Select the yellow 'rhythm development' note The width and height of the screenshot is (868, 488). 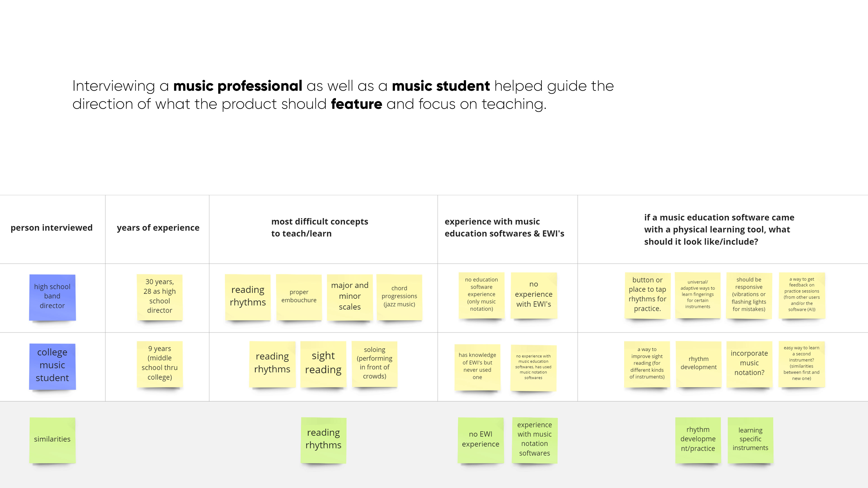coord(698,363)
